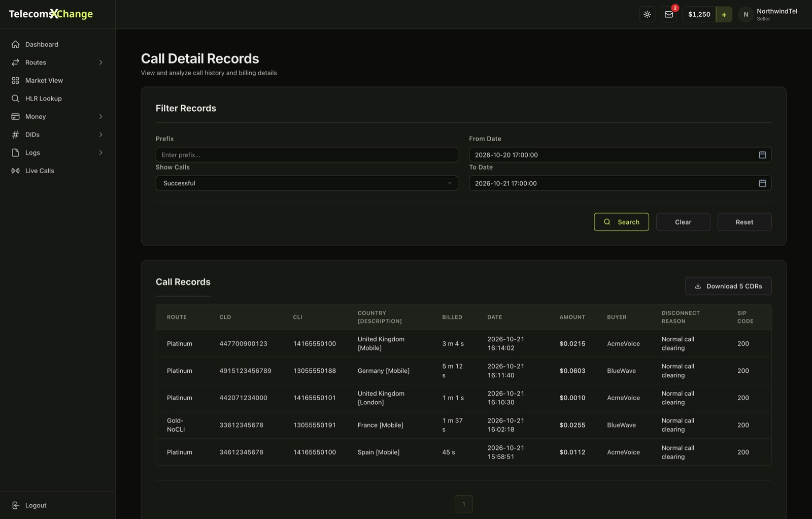Click the To Date input field

point(620,183)
